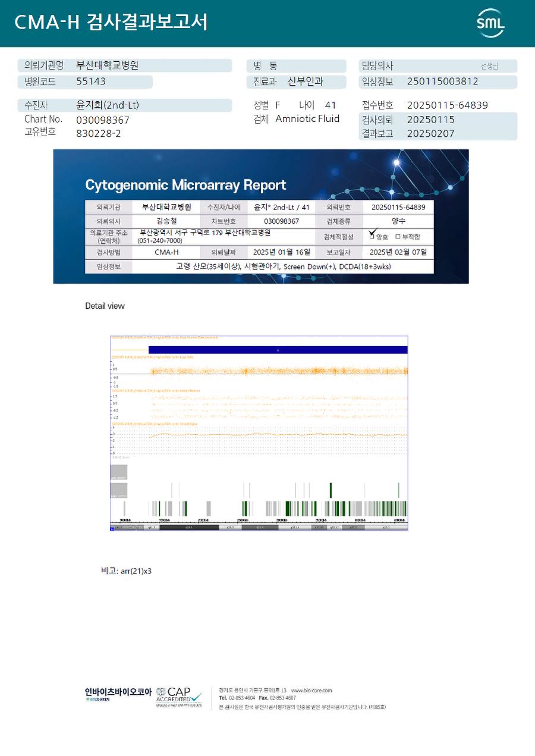Click the 검사방법 cell CMA-H
The height and width of the screenshot is (756, 535).
click(x=166, y=252)
